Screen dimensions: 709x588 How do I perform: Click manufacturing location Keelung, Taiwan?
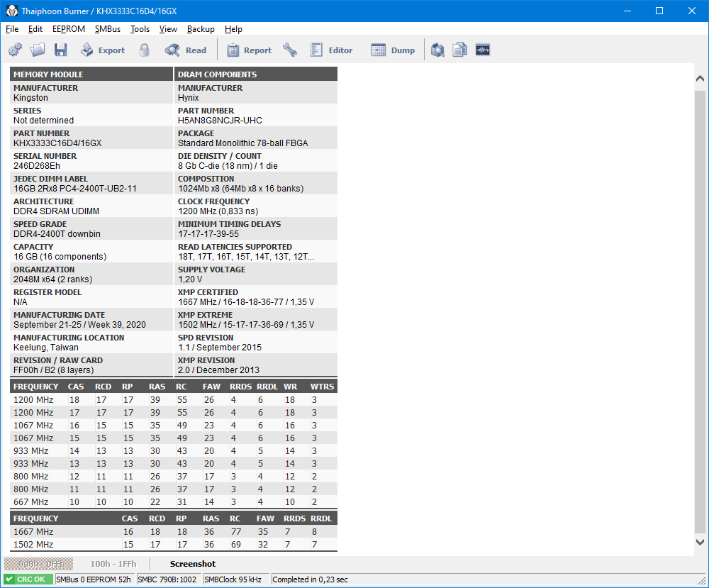coord(45,347)
